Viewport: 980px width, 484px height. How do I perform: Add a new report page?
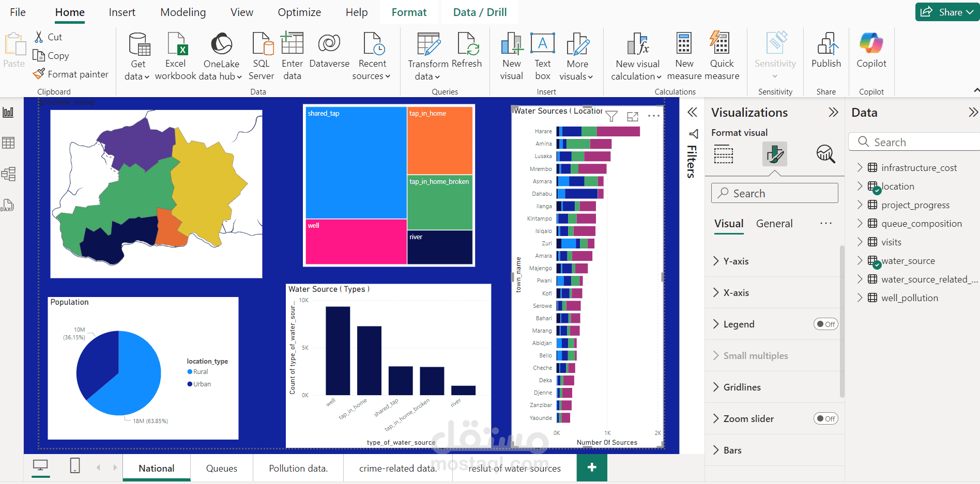592,467
